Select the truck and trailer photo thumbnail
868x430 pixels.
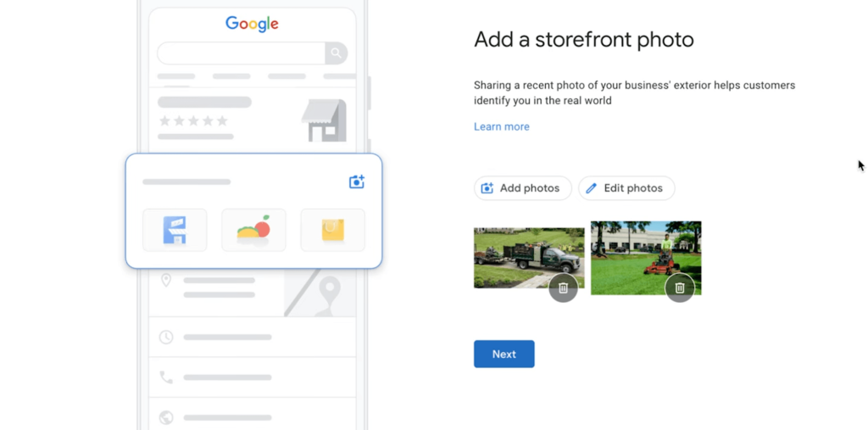(529, 258)
